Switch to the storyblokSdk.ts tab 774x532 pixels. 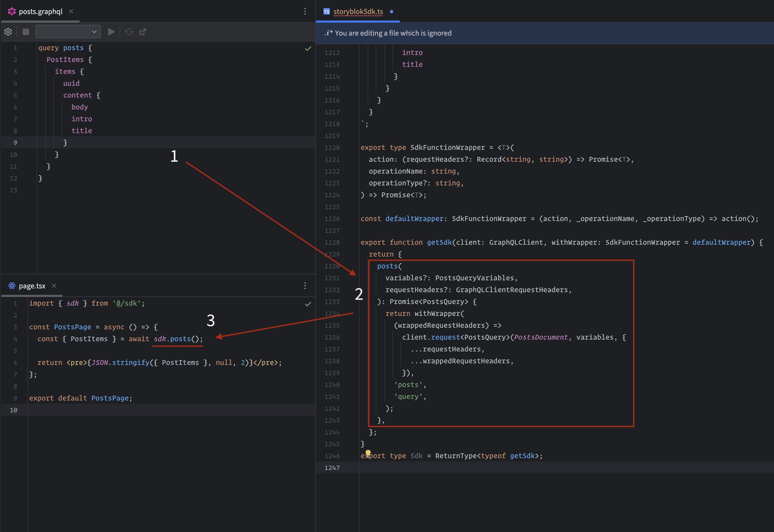click(x=358, y=12)
